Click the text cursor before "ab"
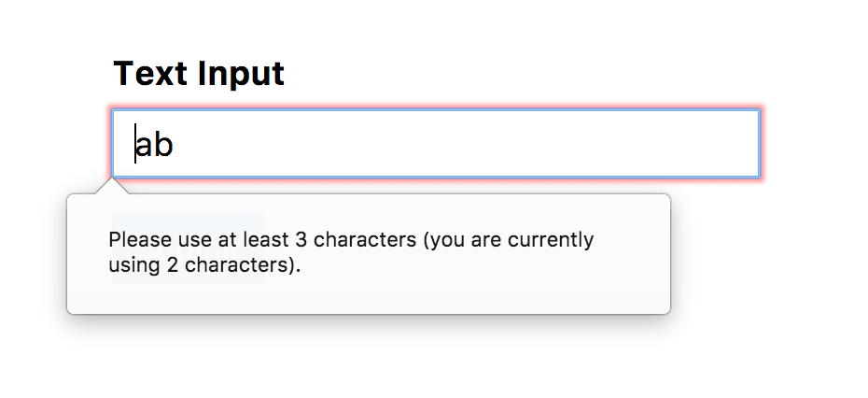 (136, 144)
